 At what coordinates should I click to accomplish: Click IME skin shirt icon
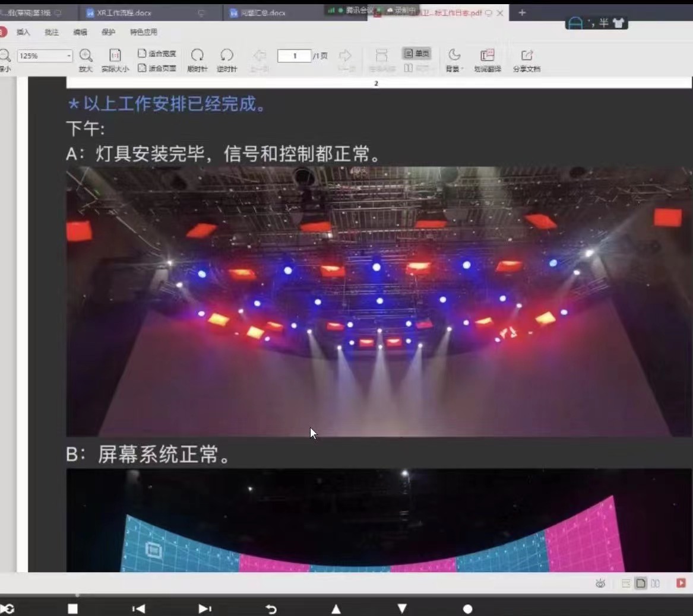click(x=618, y=23)
